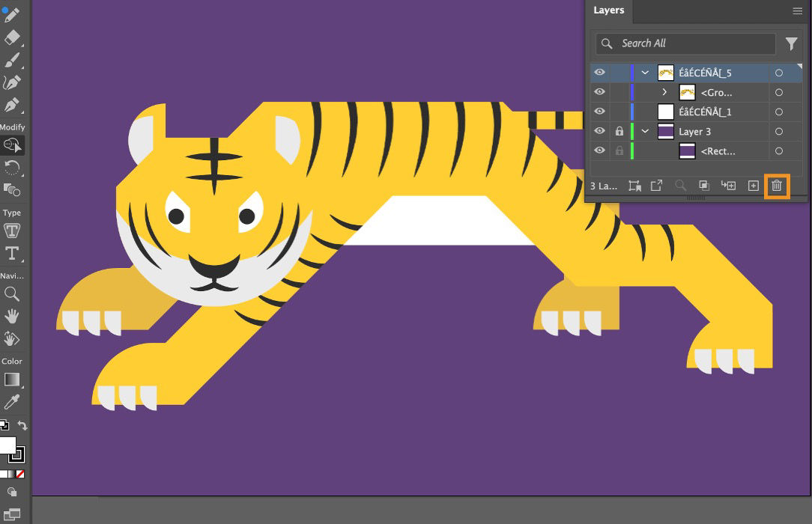
Task: Delete the selected layer with the trash button
Action: click(777, 186)
